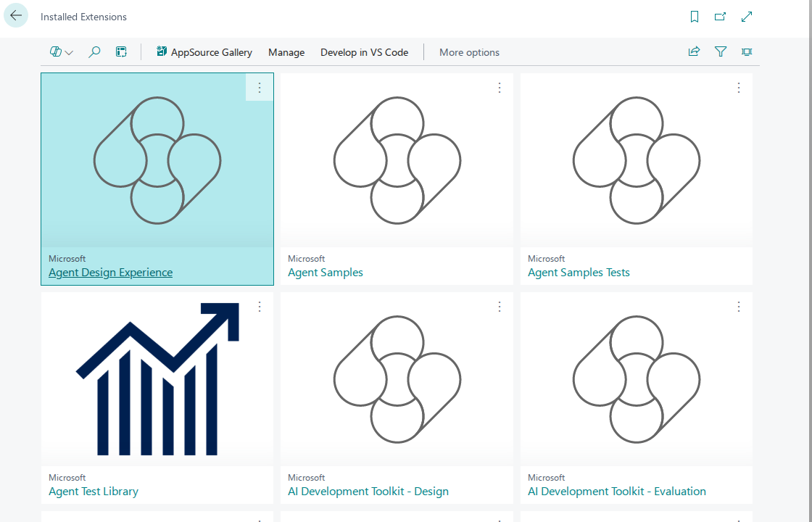Screen dimensions: 812x522
Task: Open the Develop in VS Code menu
Action: pyautogui.click(x=365, y=52)
